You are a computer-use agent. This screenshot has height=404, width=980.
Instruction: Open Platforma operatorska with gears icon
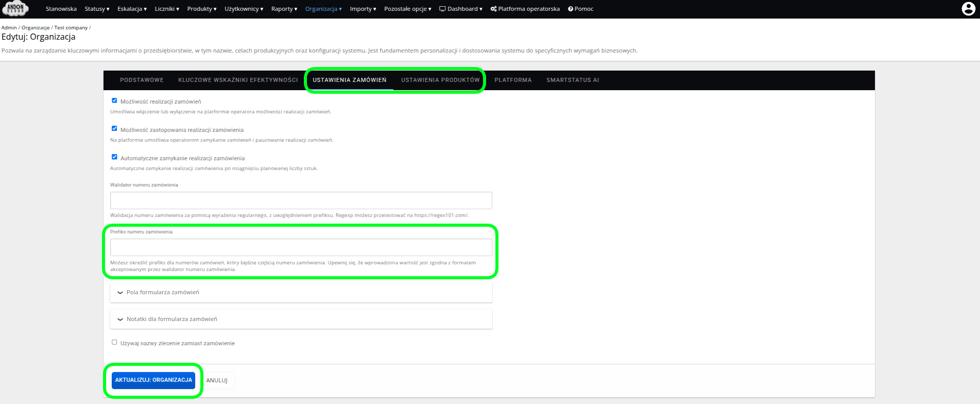point(525,9)
